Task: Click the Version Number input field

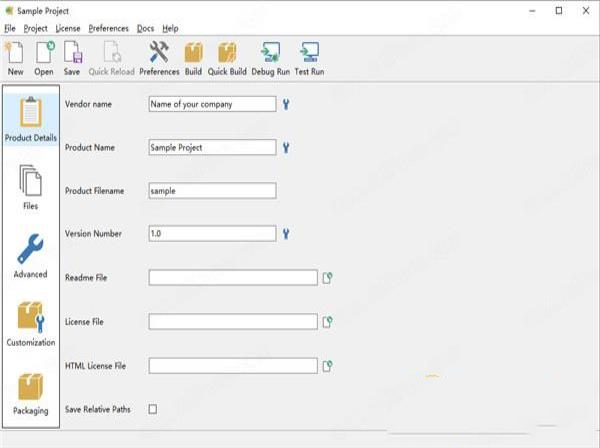Action: tap(212, 233)
